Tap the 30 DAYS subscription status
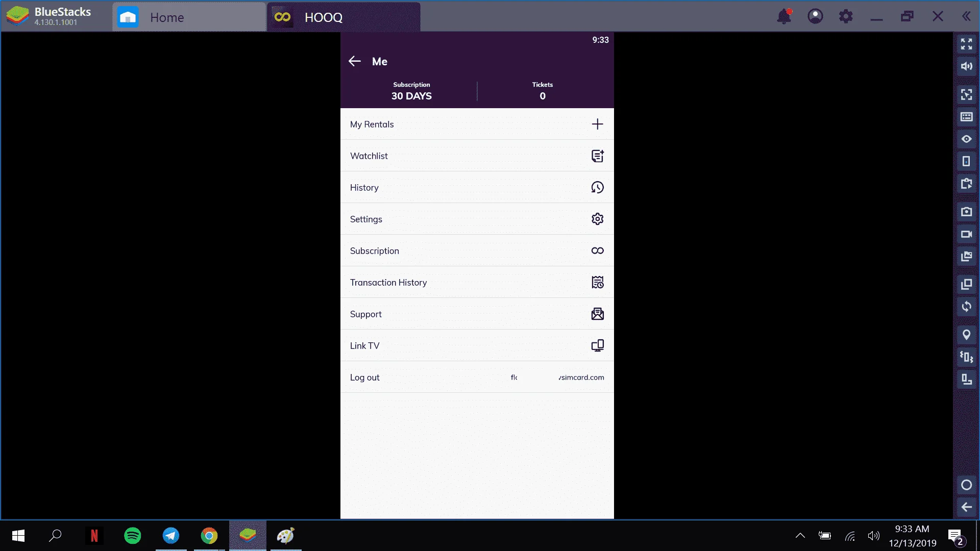The width and height of the screenshot is (980, 551). pyautogui.click(x=411, y=96)
